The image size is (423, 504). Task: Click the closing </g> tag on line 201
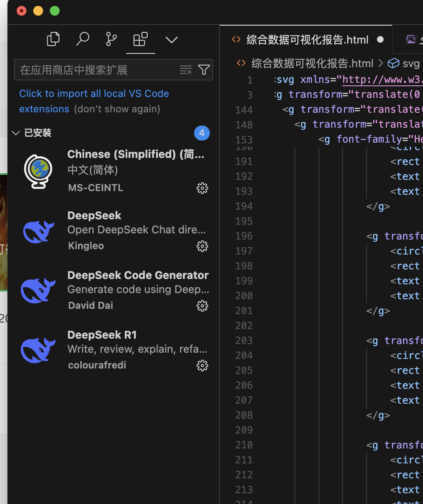[378, 311]
